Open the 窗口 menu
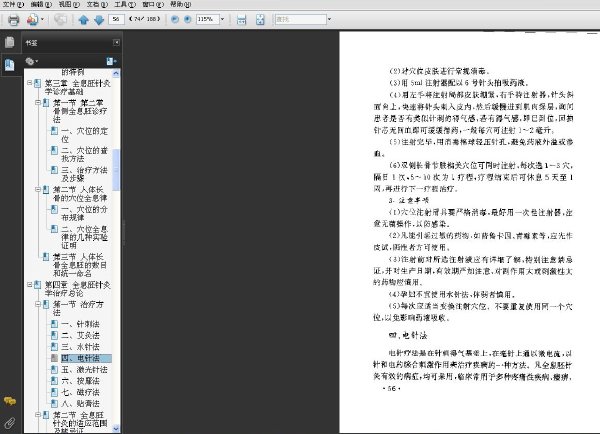Screen dimensions: 600x434 click(x=153, y=4)
